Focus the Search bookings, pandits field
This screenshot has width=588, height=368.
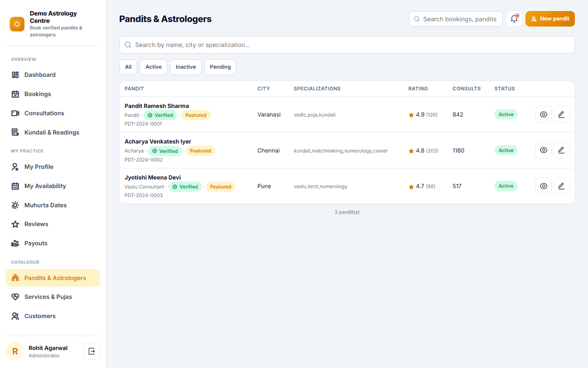(456, 19)
